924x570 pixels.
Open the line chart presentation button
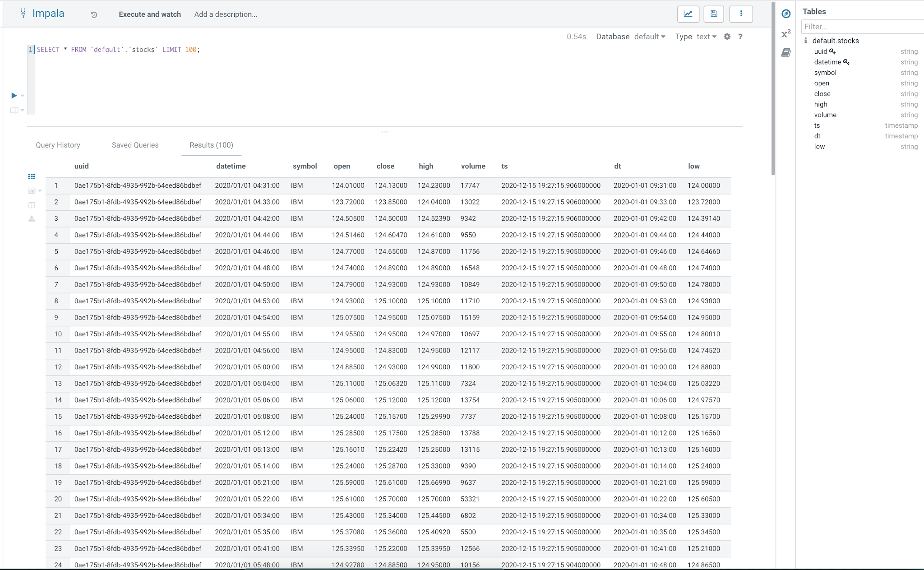pyautogui.click(x=688, y=14)
